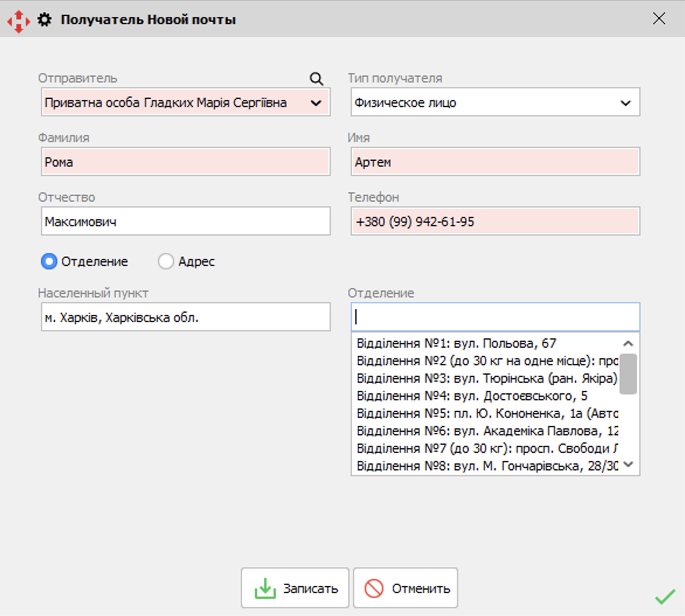Screen dimensions: 685x616
Task: Click the Отделение search input field
Action: [x=496, y=317]
